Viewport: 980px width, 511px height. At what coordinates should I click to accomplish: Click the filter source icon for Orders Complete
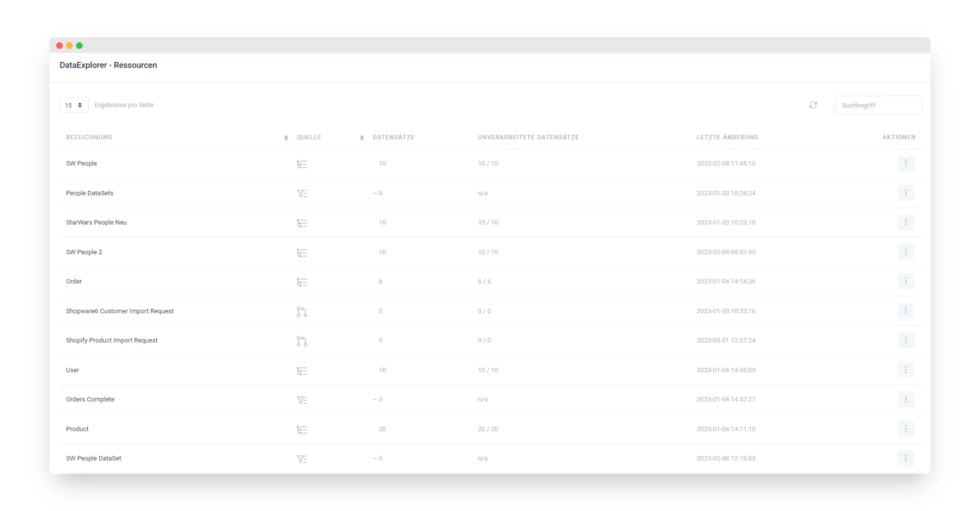coord(302,400)
